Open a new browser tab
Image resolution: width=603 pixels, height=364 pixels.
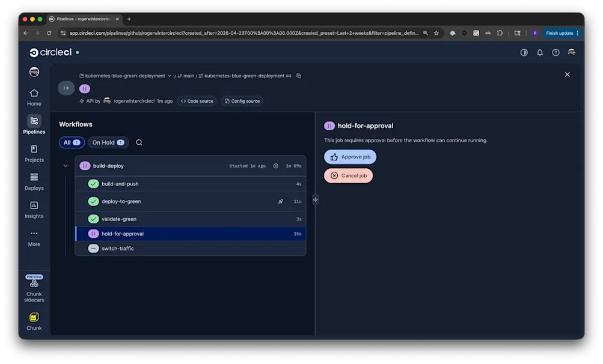129,19
